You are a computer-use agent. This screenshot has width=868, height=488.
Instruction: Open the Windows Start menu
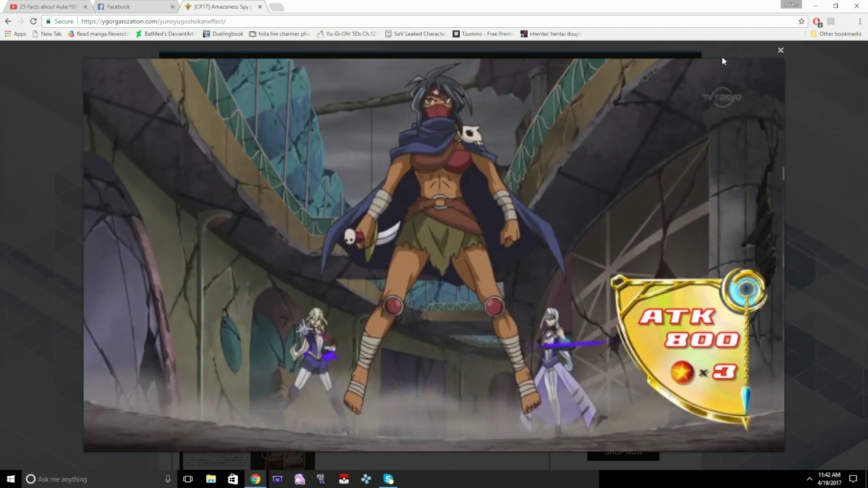[10, 479]
